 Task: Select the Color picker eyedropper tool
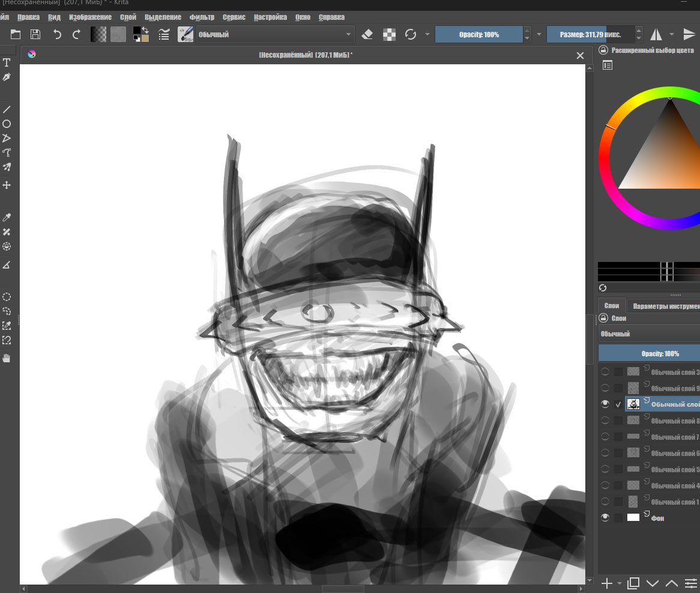[x=7, y=217]
